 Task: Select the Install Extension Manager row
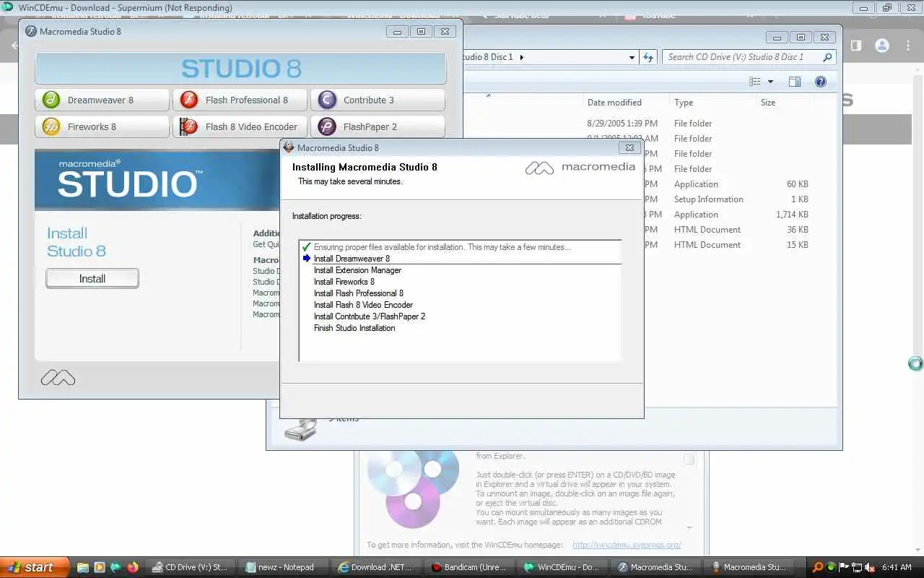tap(460, 270)
